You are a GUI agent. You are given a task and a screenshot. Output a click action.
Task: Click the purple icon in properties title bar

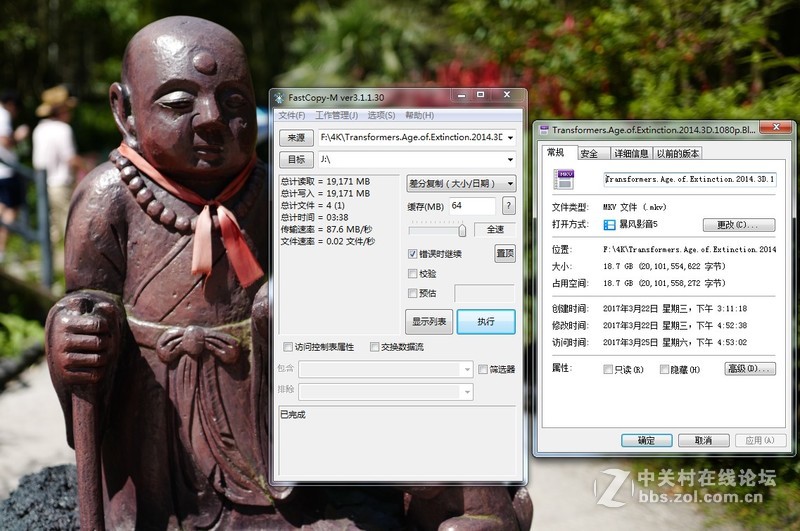544,130
